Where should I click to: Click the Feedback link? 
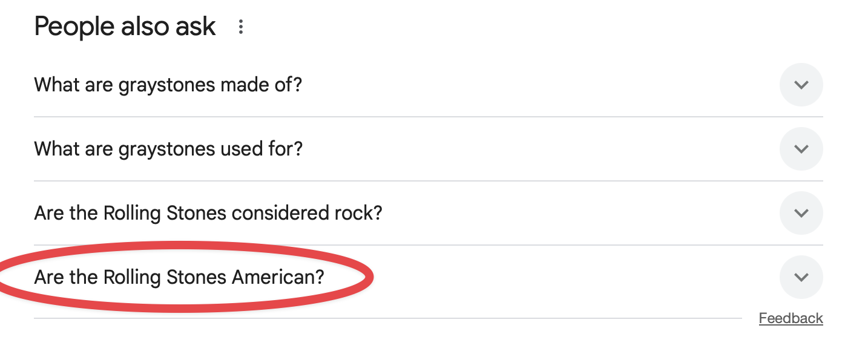pyautogui.click(x=791, y=318)
